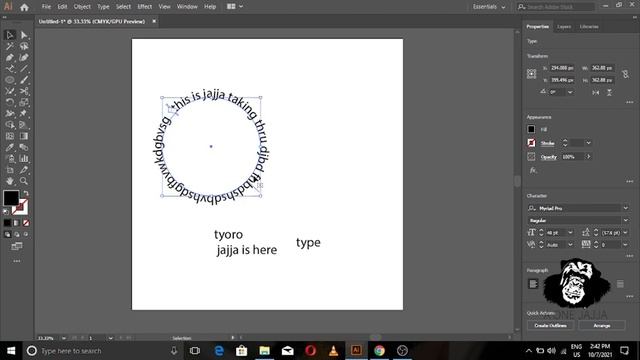Set toolbar paint mode to Gradient
The image size is (640, 360).
[16, 223]
